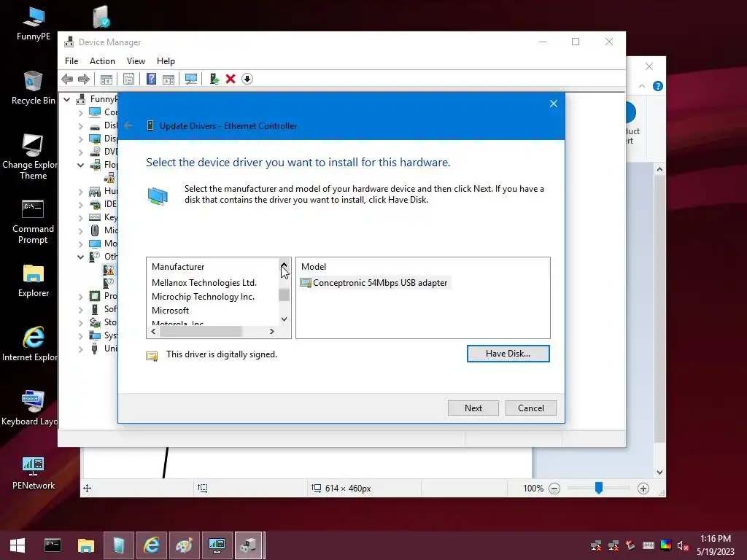Click the Forward arrow in Device Manager toolbar
The width and height of the screenshot is (747, 560).
pyautogui.click(x=84, y=79)
